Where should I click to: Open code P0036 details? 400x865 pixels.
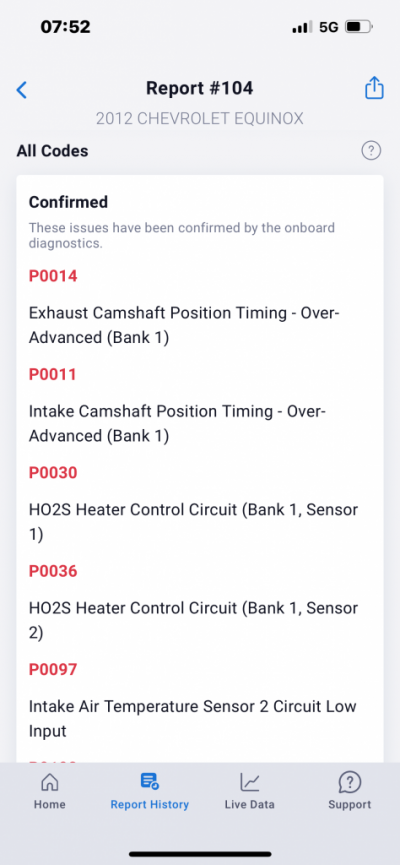53,571
